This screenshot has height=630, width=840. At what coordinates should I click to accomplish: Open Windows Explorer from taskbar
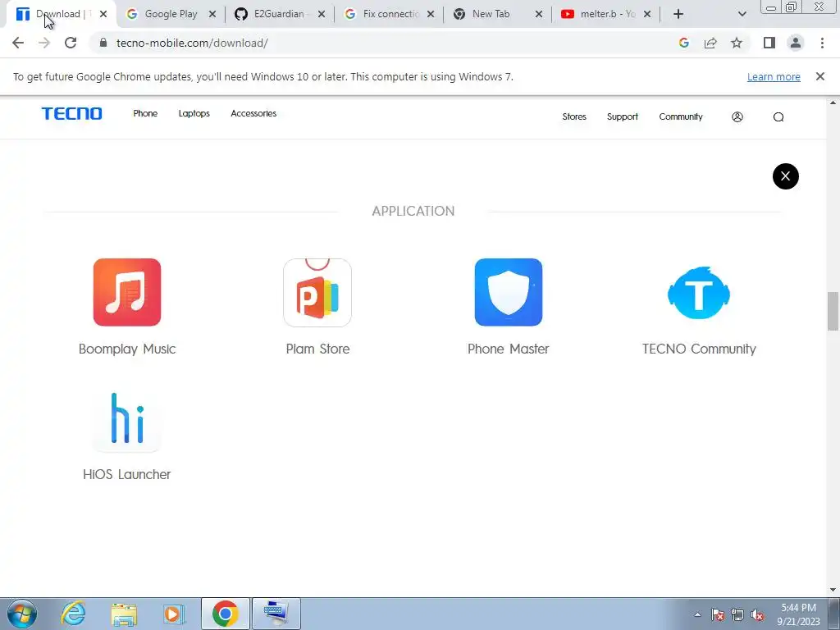click(124, 614)
